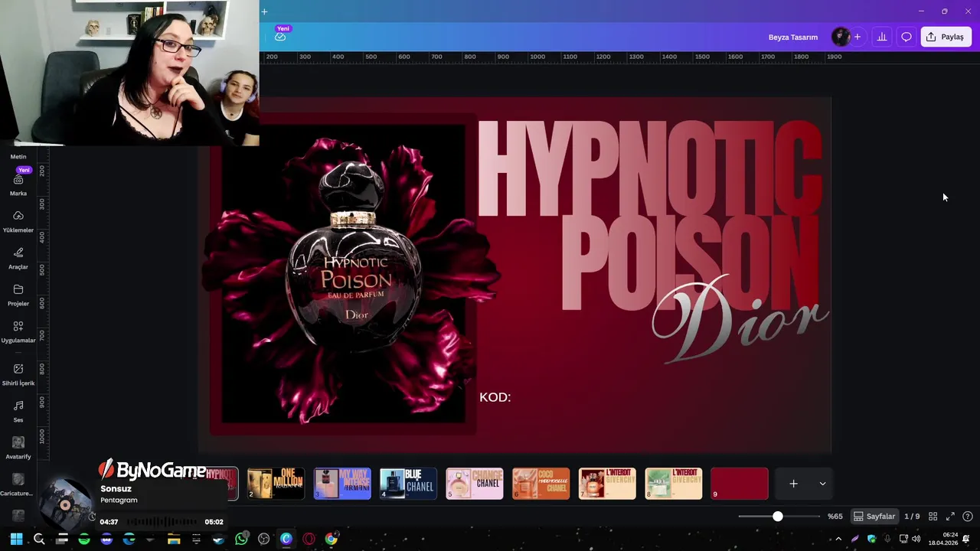Screen dimensions: 980x551
Task: Open the help question mark
Action: click(x=968, y=517)
